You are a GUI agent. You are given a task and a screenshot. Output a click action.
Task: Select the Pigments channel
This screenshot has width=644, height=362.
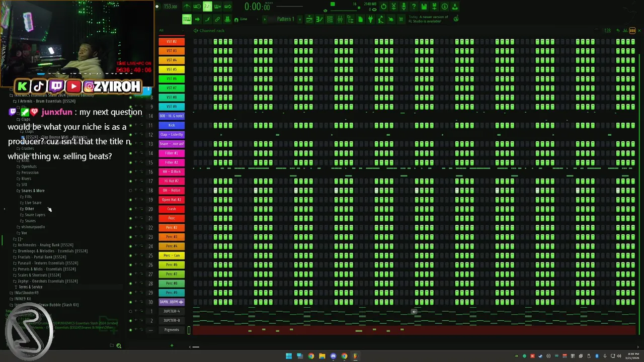(172, 330)
